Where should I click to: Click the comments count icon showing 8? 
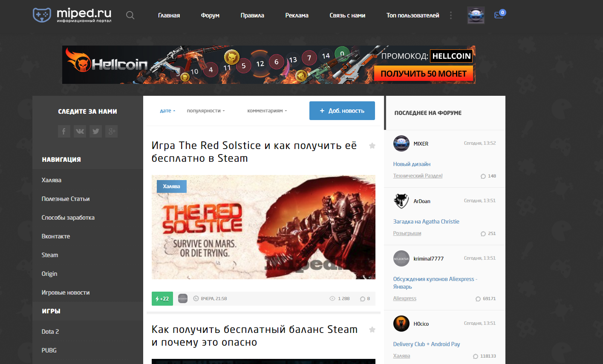pyautogui.click(x=363, y=299)
